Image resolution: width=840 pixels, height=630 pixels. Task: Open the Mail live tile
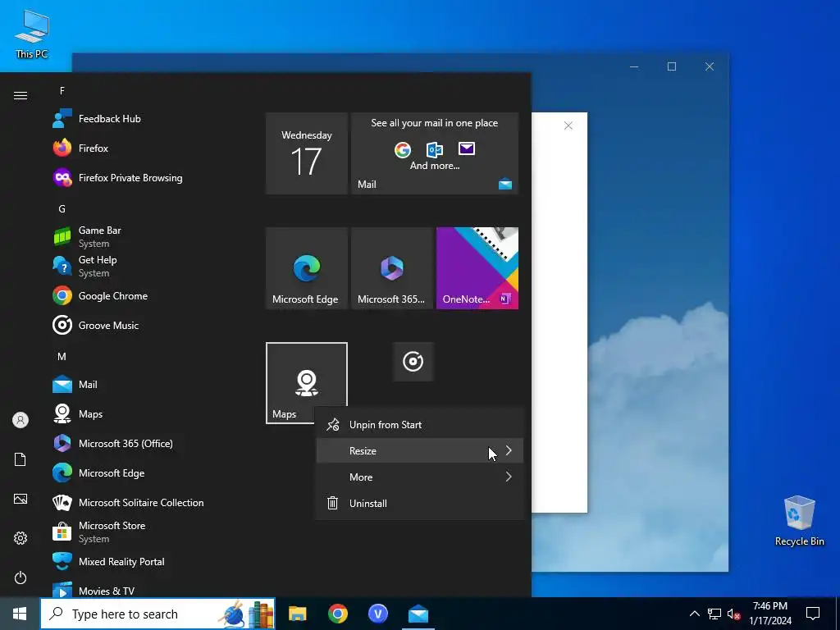(435, 153)
